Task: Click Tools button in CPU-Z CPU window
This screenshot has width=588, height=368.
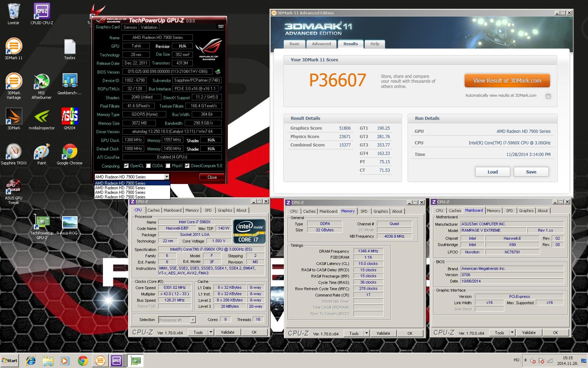Action: [x=198, y=332]
